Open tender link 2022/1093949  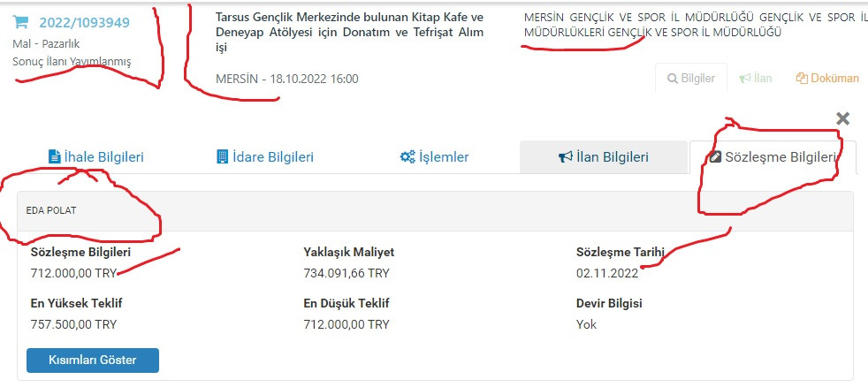click(x=84, y=23)
